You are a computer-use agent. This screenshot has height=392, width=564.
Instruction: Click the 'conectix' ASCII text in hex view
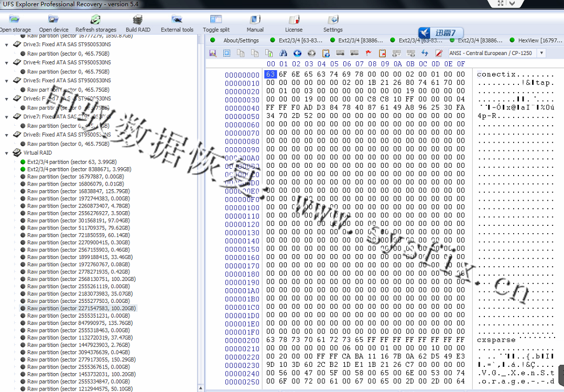tap(496, 74)
